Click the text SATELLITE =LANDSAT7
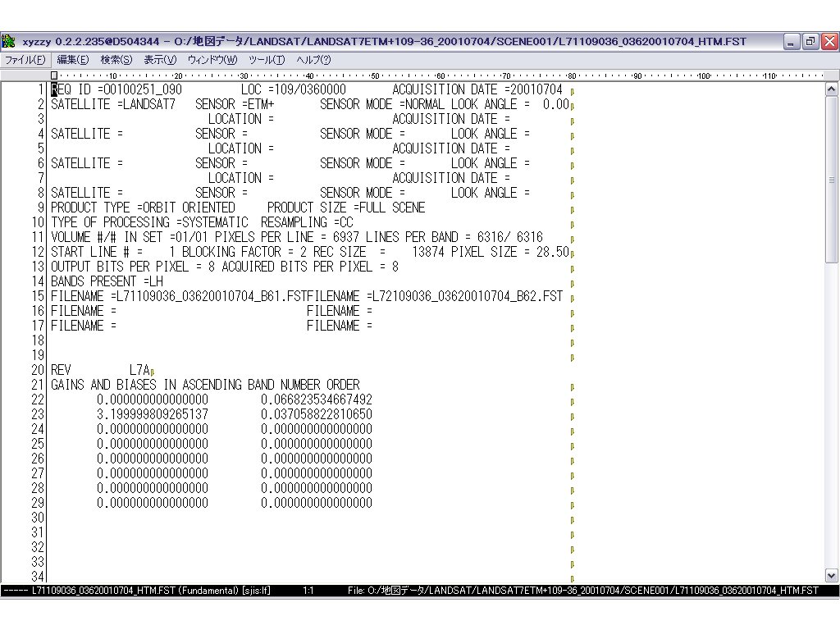Screen dimensions: 840x630 click(113, 104)
